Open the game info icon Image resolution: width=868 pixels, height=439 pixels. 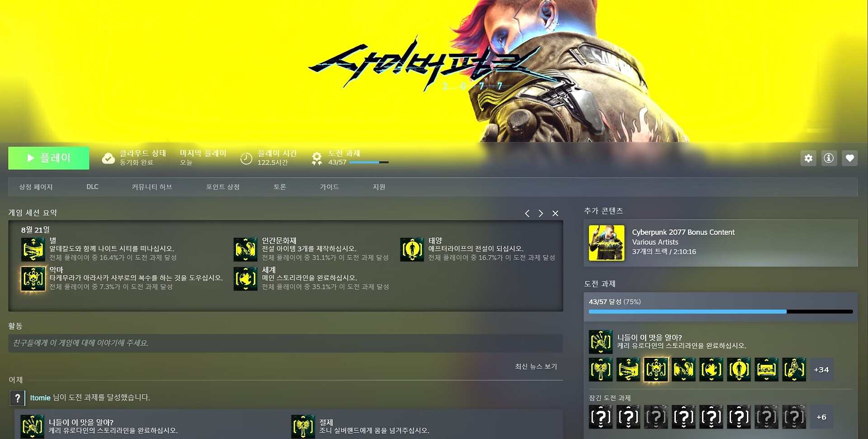[829, 158]
